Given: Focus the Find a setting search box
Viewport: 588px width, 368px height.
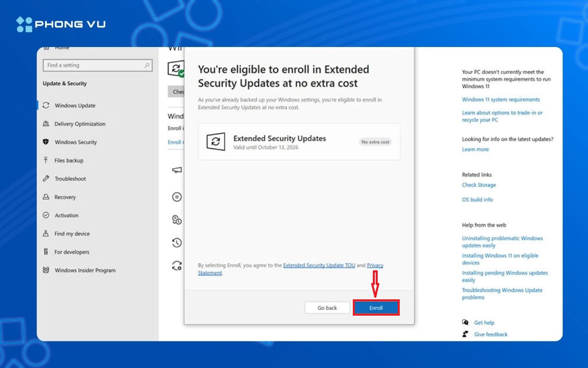Looking at the screenshot, I should point(98,65).
